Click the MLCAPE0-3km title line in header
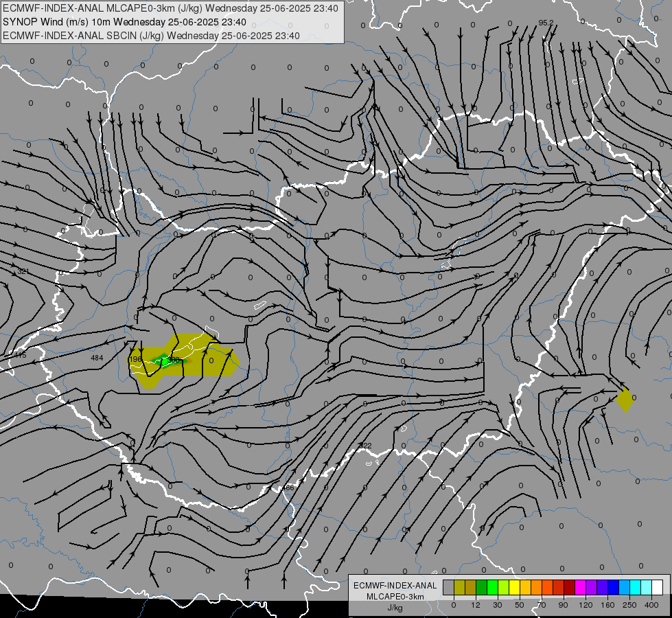Screen dimensions: 672x618 (x=170, y=8)
